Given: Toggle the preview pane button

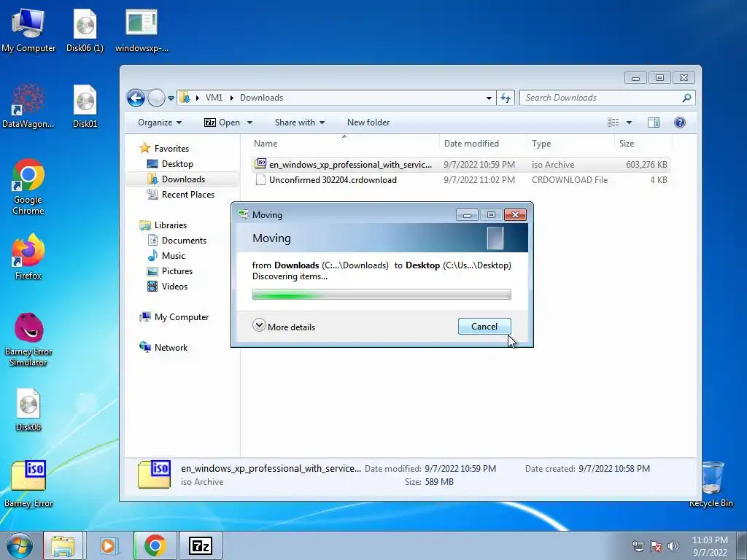Looking at the screenshot, I should [653, 122].
